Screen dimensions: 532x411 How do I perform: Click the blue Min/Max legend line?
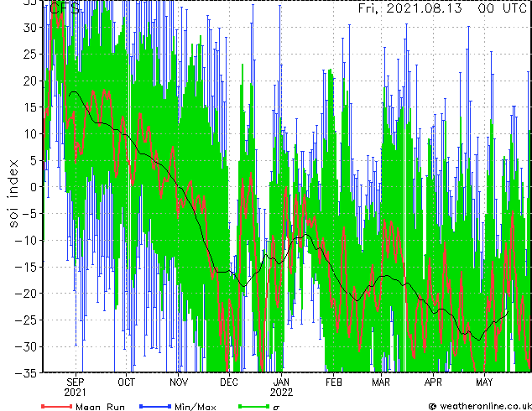[155, 406]
